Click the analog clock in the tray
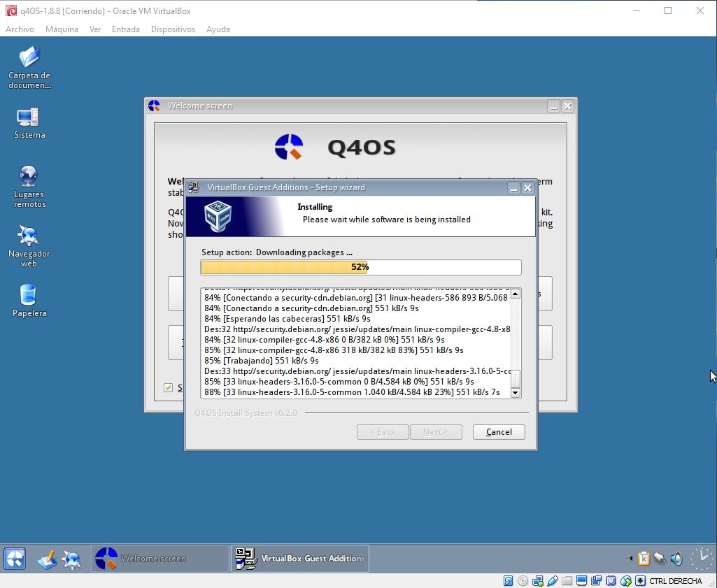717x588 pixels. [702, 558]
